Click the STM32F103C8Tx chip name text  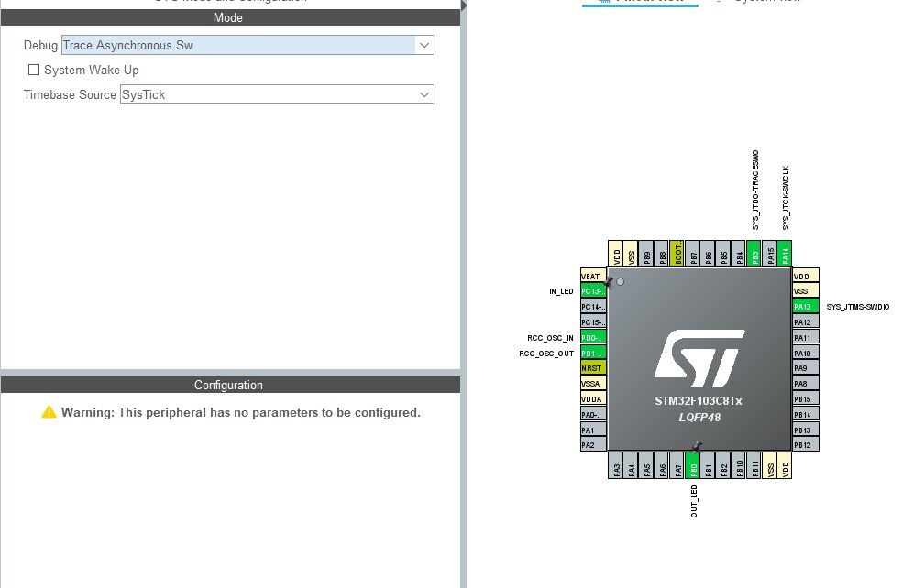pos(698,401)
